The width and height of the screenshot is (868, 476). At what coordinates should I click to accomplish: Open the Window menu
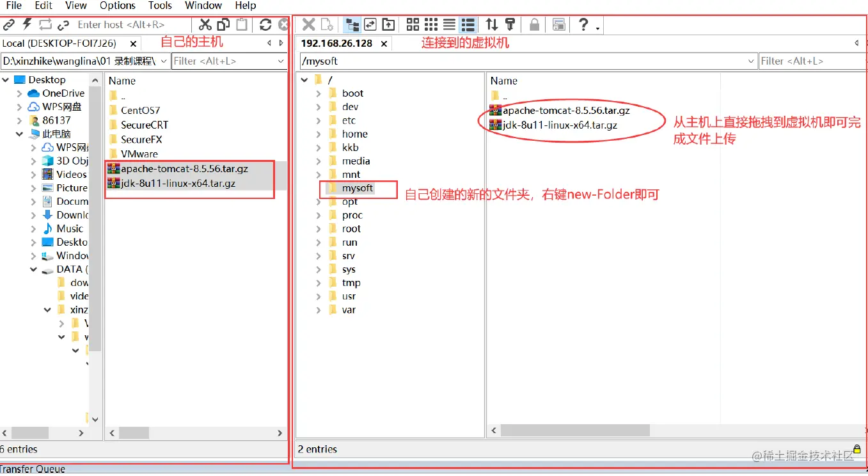[x=203, y=5]
